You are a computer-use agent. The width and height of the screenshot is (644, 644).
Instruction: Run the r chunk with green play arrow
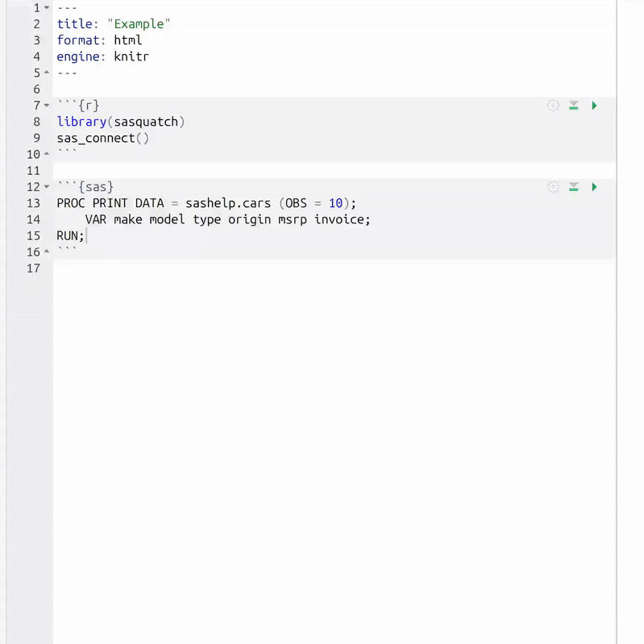(x=594, y=106)
